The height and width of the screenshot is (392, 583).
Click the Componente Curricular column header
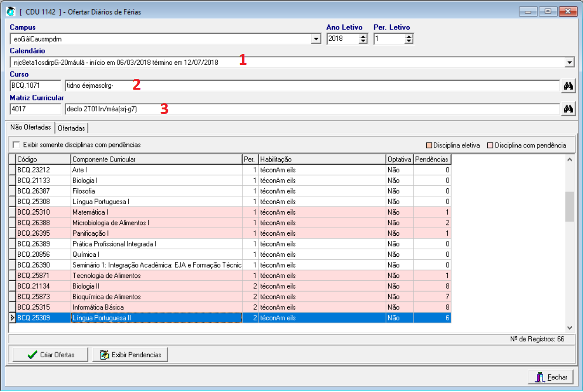click(x=156, y=159)
